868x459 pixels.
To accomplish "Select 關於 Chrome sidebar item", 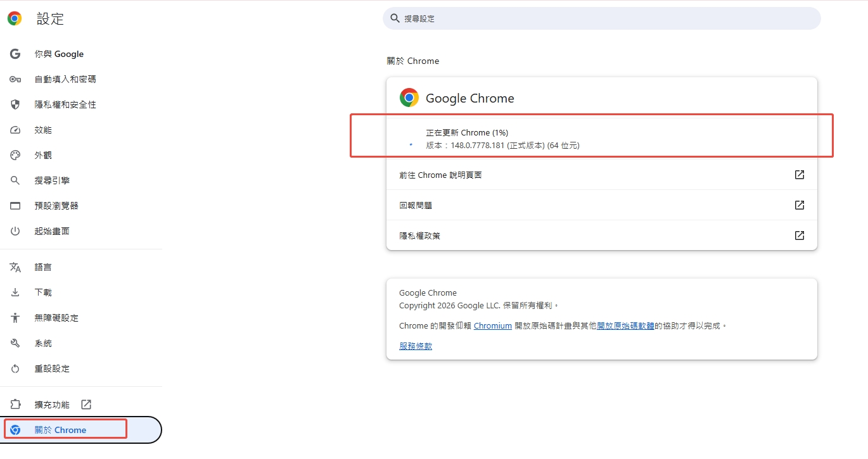I will click(81, 430).
